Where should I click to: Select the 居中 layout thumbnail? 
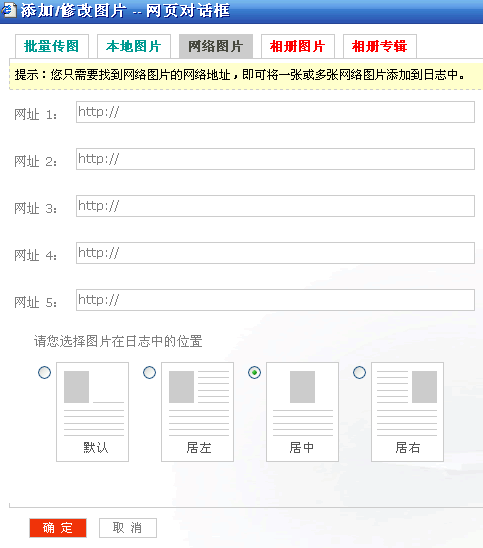pos(302,412)
